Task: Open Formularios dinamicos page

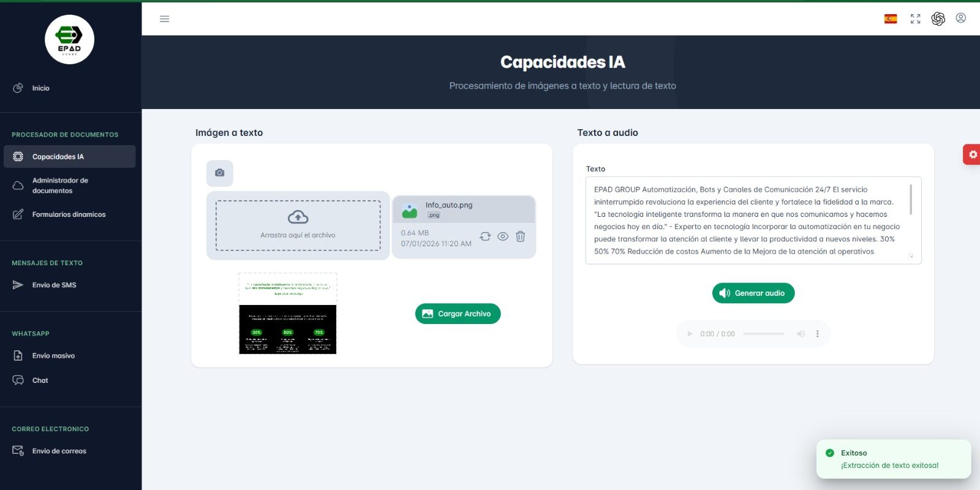Action: click(x=69, y=214)
